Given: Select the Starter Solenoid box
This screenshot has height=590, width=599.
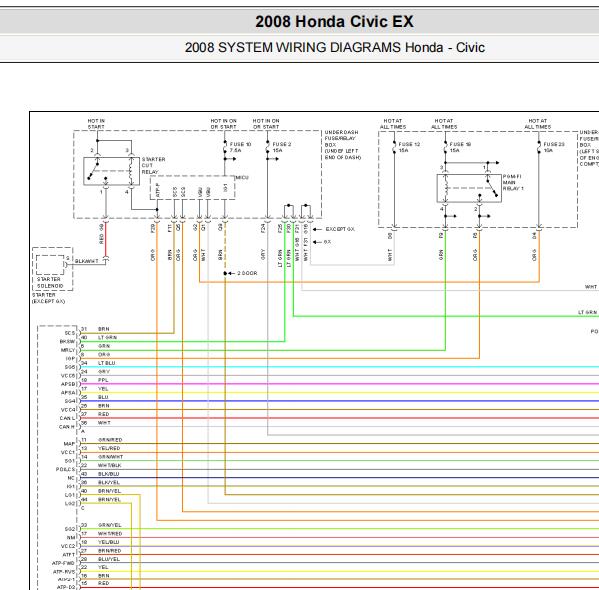Looking at the screenshot, I should point(52,269).
